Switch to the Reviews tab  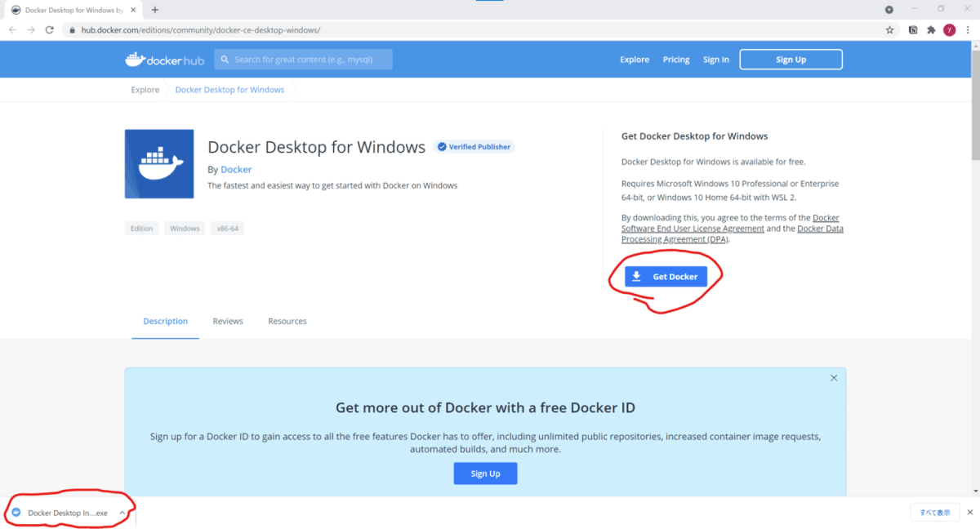(x=228, y=321)
